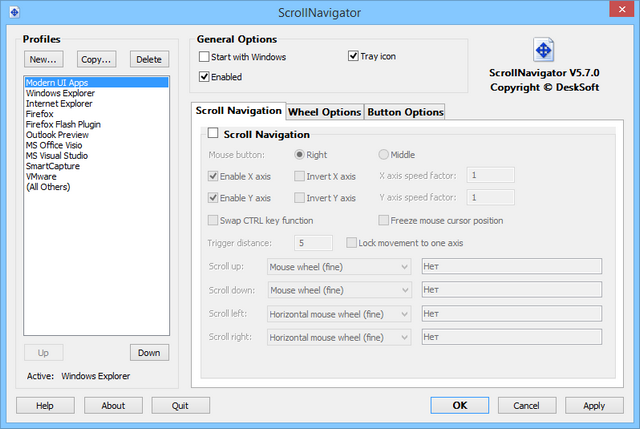This screenshot has height=429, width=640.
Task: Click the ScrollNavigator logo icon
Action: [x=544, y=50]
